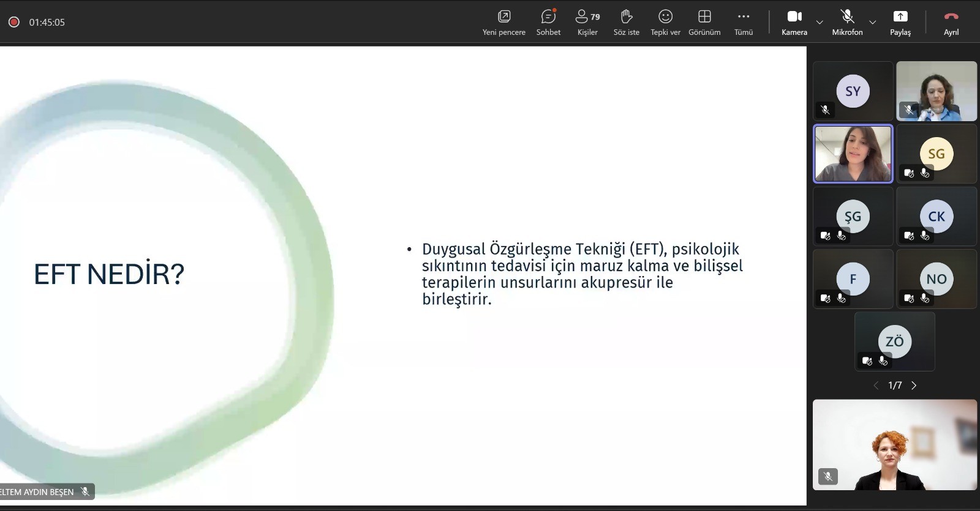Show the Kişiler participants list

[587, 22]
